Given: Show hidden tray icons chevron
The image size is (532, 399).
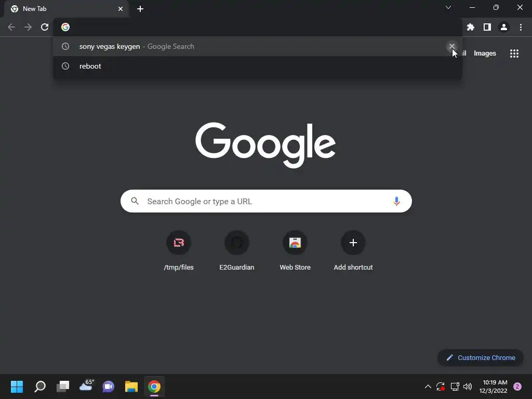Looking at the screenshot, I should click(x=428, y=387).
